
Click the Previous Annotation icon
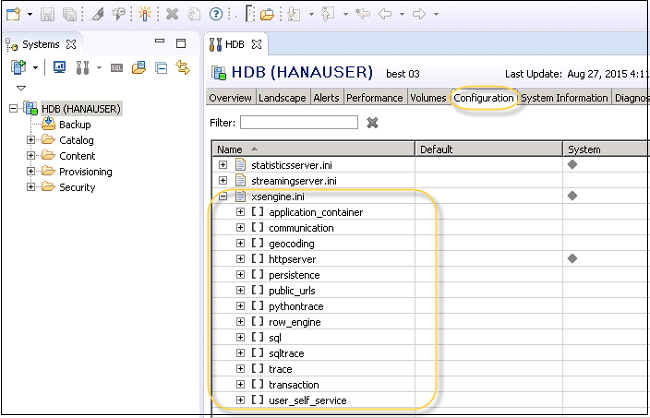point(328,14)
